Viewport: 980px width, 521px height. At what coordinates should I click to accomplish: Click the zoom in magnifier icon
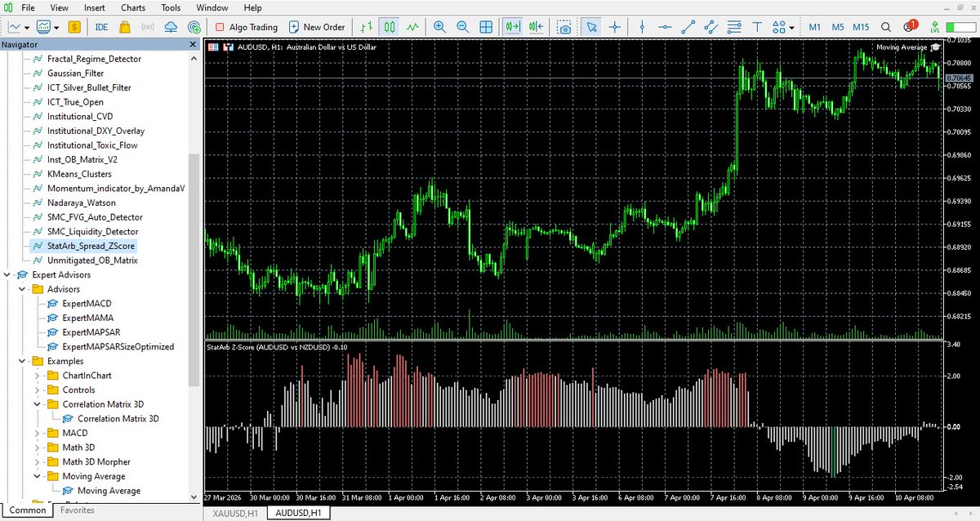[x=440, y=27]
